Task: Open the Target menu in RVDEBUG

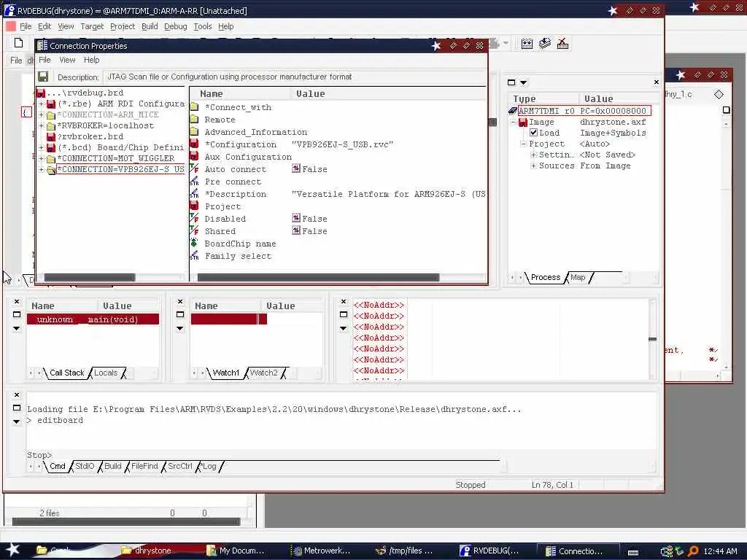Action: click(92, 26)
